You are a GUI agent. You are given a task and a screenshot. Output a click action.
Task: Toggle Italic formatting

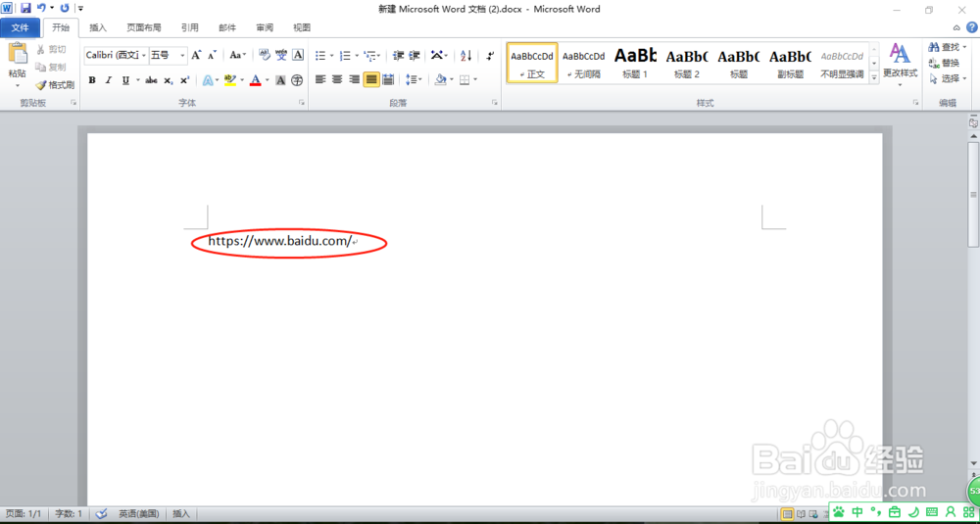pyautogui.click(x=108, y=80)
